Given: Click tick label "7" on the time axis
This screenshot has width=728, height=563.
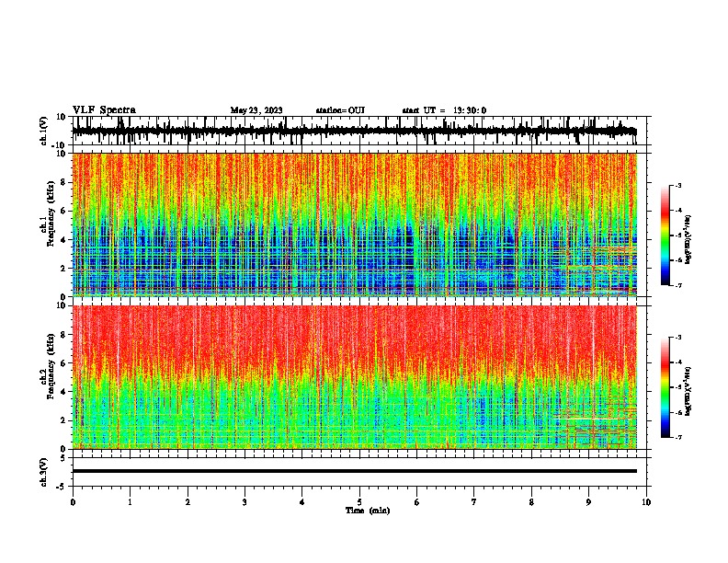Looking at the screenshot, I should [474, 502].
